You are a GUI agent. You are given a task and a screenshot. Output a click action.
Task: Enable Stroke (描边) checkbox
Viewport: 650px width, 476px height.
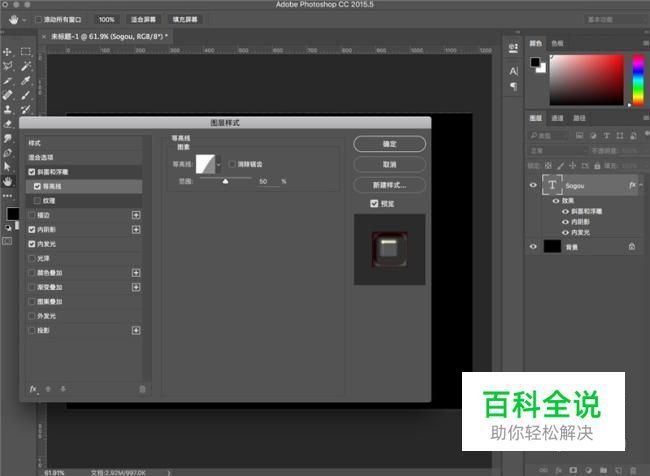[32, 215]
